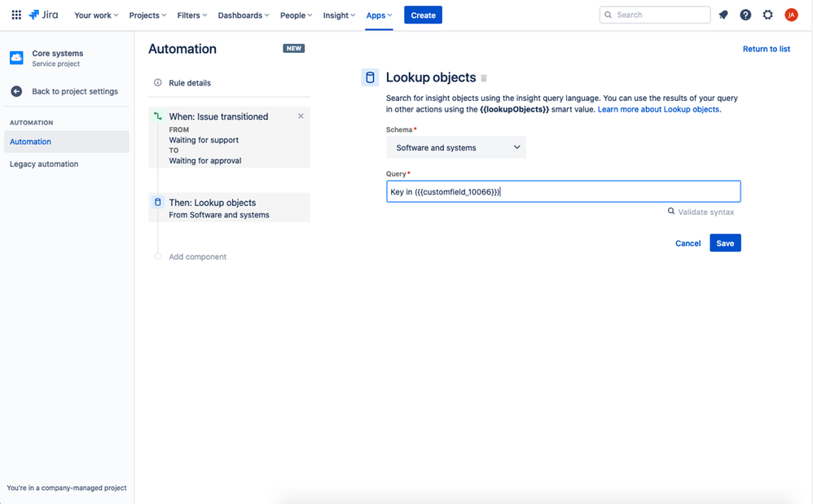Click the Lookup objects heading text
813x504 pixels.
pyautogui.click(x=431, y=77)
